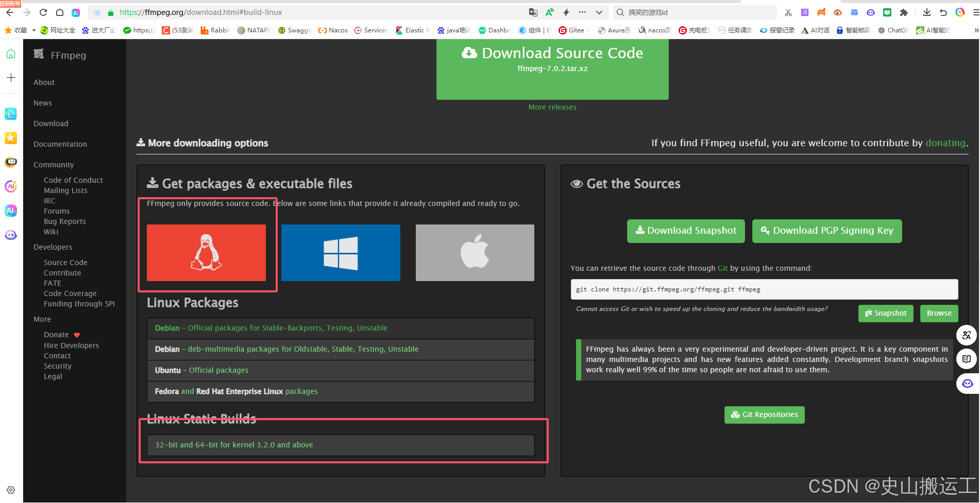Open extensions puzzle icon
The width and height of the screenshot is (980, 503).
pos(904,12)
